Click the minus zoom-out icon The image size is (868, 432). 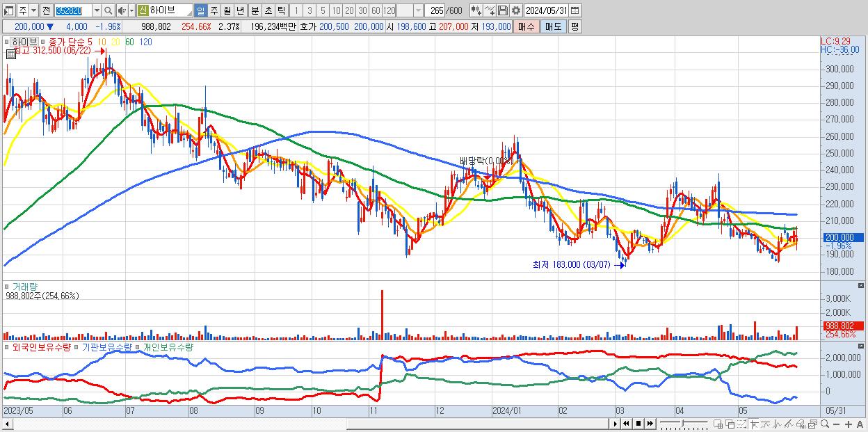[x=837, y=424]
